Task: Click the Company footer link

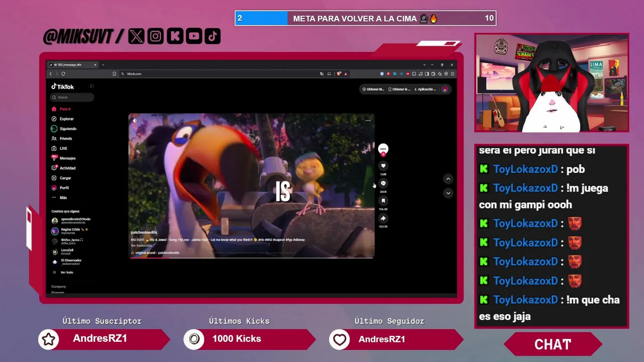Action: (x=58, y=287)
